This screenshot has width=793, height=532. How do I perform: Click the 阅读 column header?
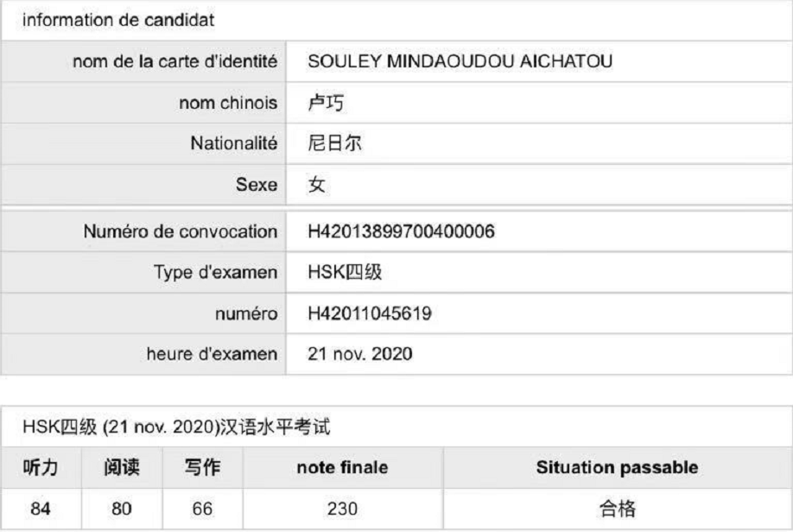click(122, 467)
